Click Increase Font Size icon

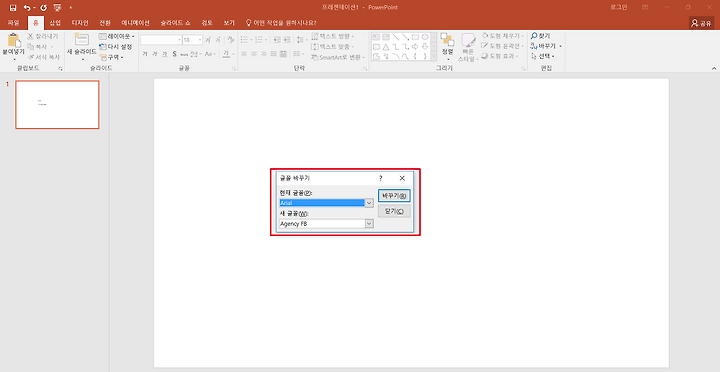(208, 40)
